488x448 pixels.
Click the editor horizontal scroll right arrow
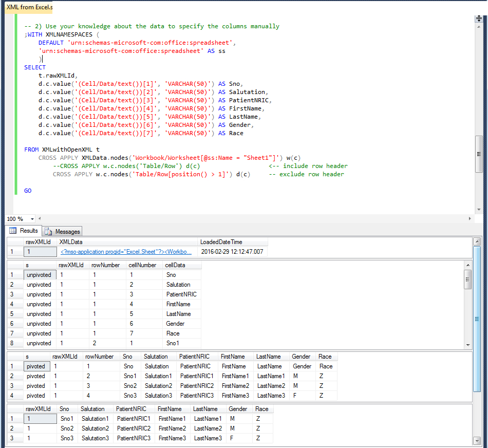pyautogui.click(x=471, y=218)
